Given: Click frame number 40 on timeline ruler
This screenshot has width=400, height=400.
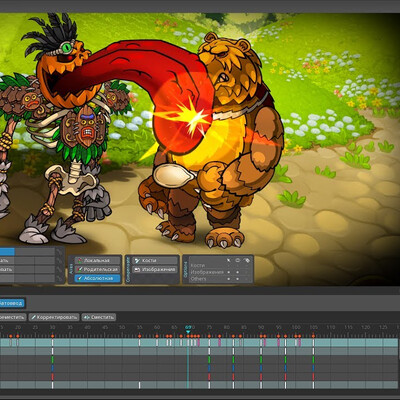Looking at the screenshot, I should (x=87, y=327).
